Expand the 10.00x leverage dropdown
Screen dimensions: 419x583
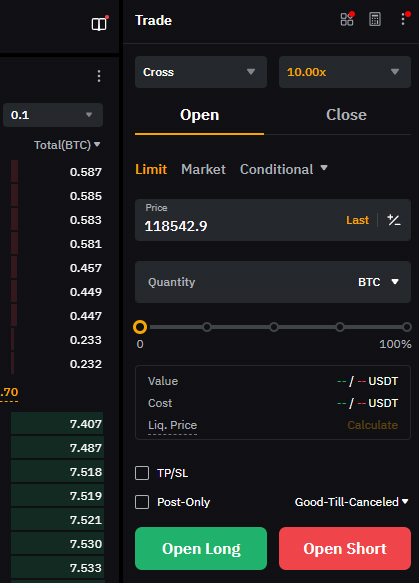[345, 72]
